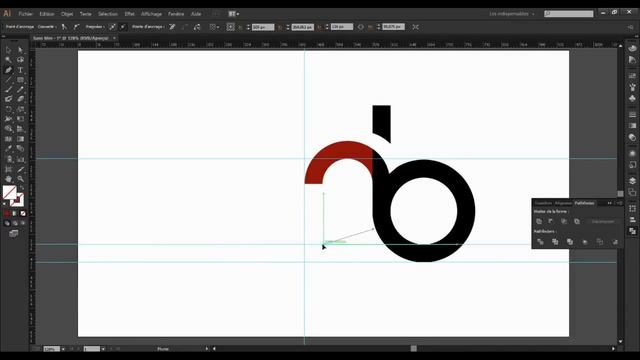The image size is (640, 360).
Task: Click the Y coordinate field
Action: click(302, 27)
